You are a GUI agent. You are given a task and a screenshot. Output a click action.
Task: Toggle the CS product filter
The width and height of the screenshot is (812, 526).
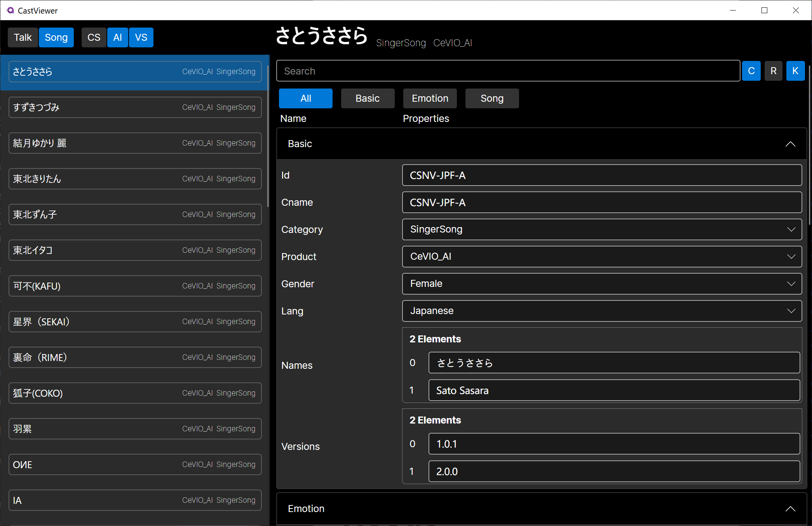tap(94, 38)
